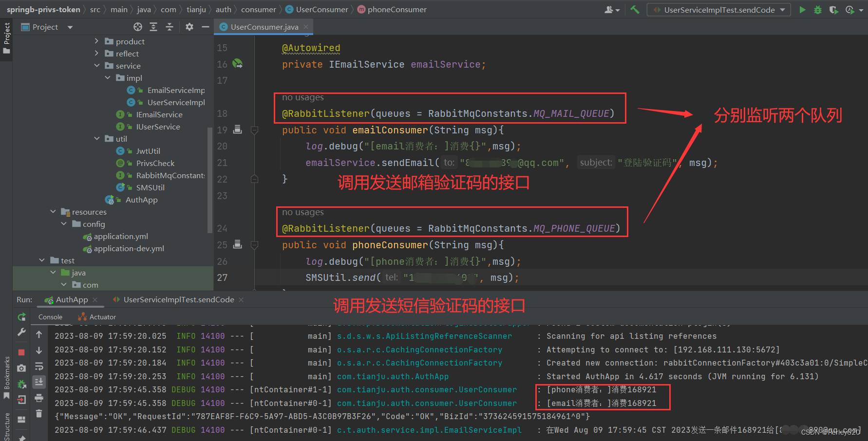
Task: Stop the running AuthApp process
Action: pyautogui.click(x=21, y=352)
